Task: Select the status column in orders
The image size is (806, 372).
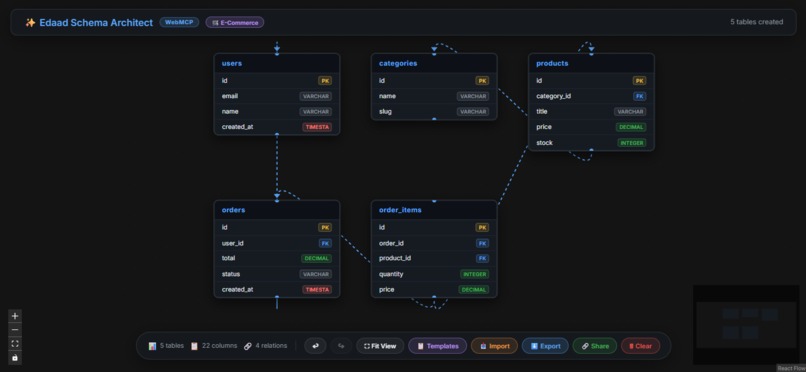Action: pos(277,274)
